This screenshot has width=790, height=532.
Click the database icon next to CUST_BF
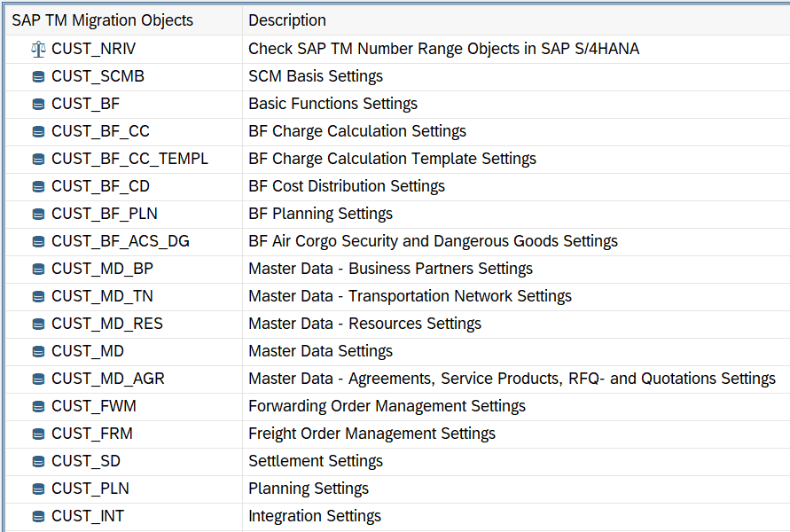coord(38,105)
